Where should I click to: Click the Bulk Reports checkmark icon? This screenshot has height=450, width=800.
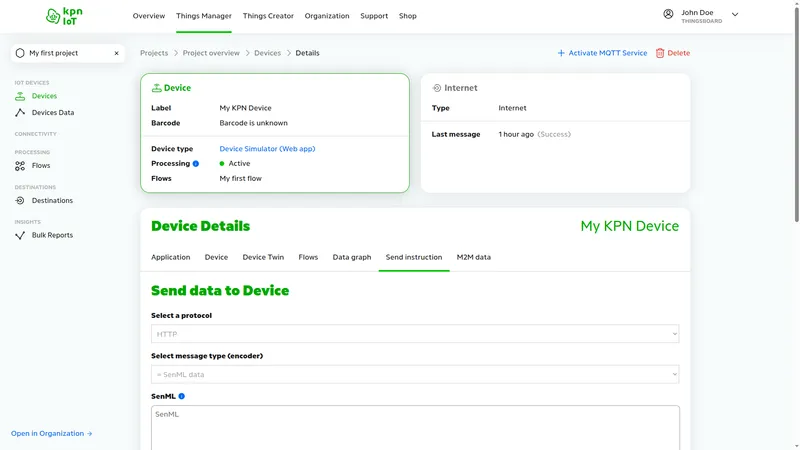(x=20, y=235)
